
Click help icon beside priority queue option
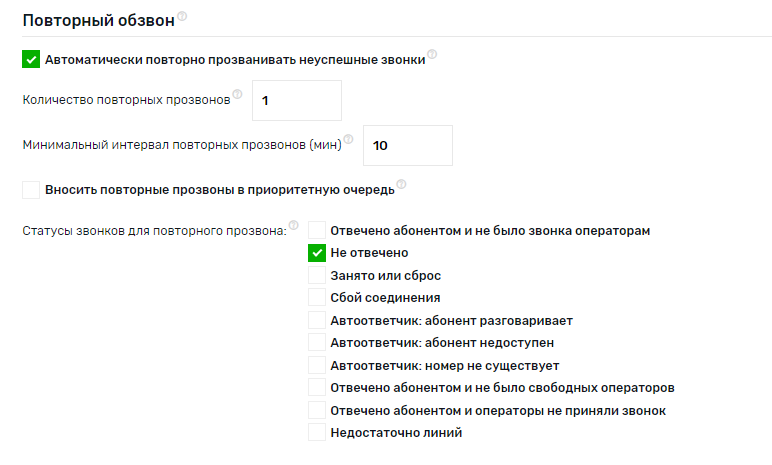tap(402, 184)
